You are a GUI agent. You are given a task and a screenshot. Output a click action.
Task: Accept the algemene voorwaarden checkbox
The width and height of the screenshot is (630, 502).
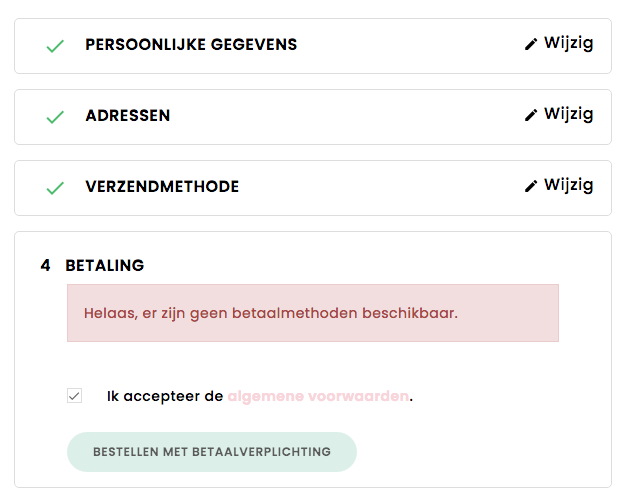point(74,396)
